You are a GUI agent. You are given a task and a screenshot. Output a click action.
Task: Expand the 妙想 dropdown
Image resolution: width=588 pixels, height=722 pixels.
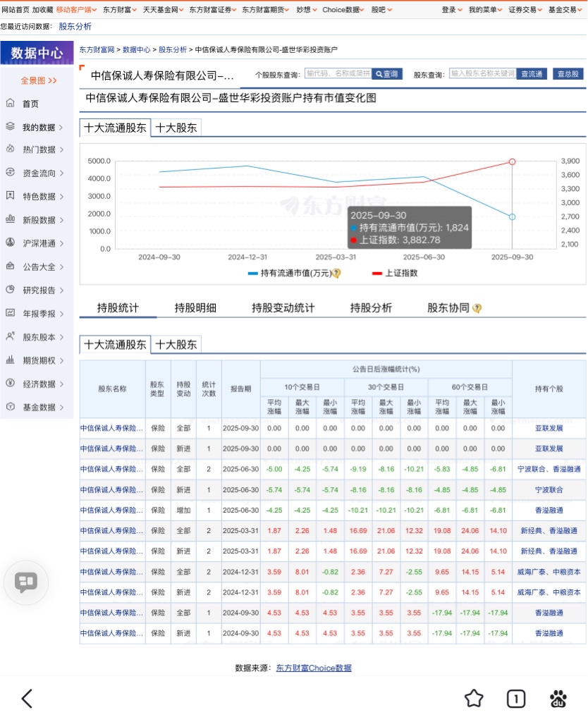[306, 9]
